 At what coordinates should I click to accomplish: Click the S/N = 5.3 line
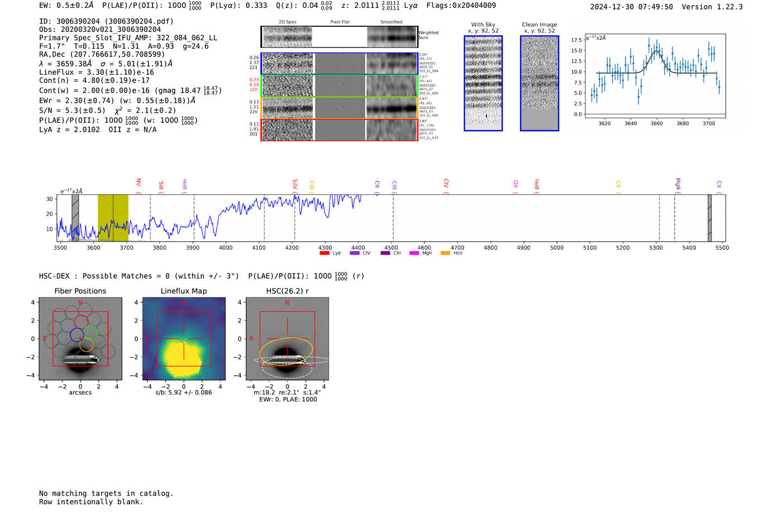coord(108,110)
